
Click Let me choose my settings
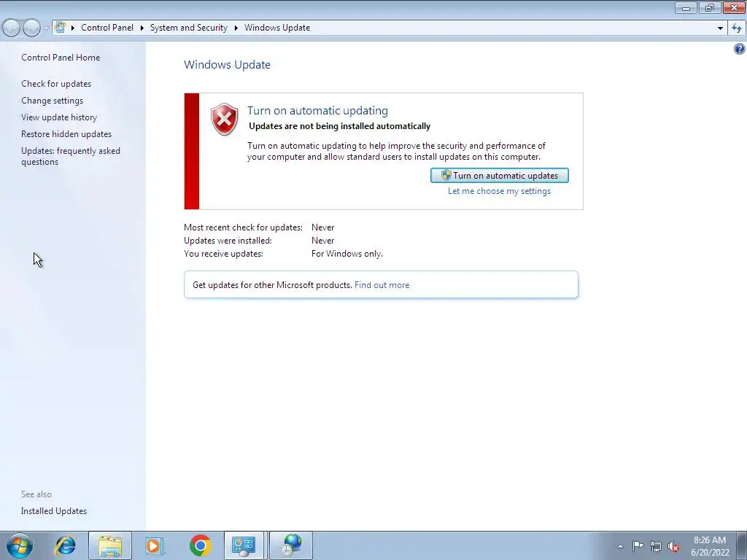(499, 191)
